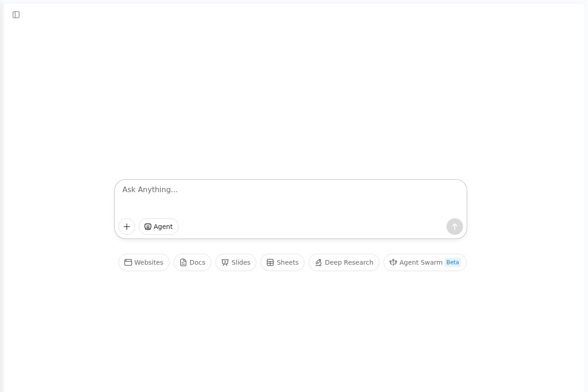Click the Agent robot face icon
Viewport: 588px width, 392px height.
point(148,227)
